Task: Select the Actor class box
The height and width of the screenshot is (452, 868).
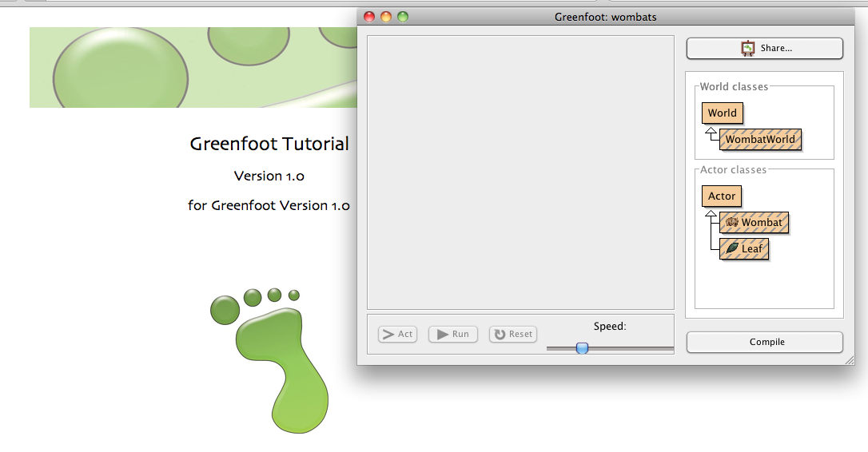Action: pos(721,196)
